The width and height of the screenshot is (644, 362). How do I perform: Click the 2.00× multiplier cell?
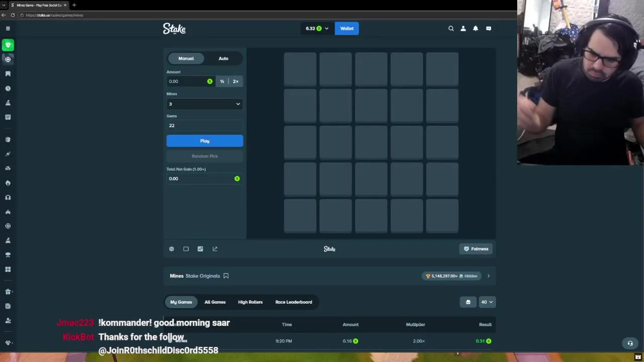tap(419, 341)
